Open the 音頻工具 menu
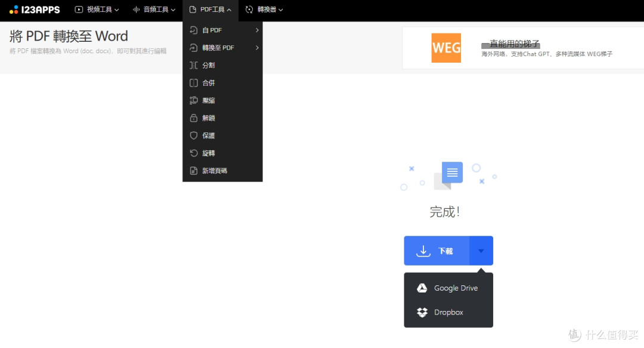This screenshot has width=644, height=348. (154, 10)
